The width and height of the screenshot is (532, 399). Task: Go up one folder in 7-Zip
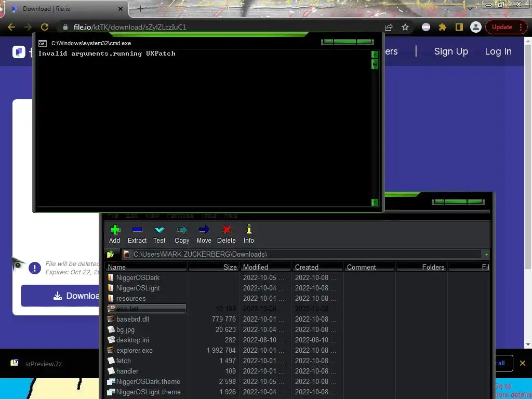pos(111,254)
